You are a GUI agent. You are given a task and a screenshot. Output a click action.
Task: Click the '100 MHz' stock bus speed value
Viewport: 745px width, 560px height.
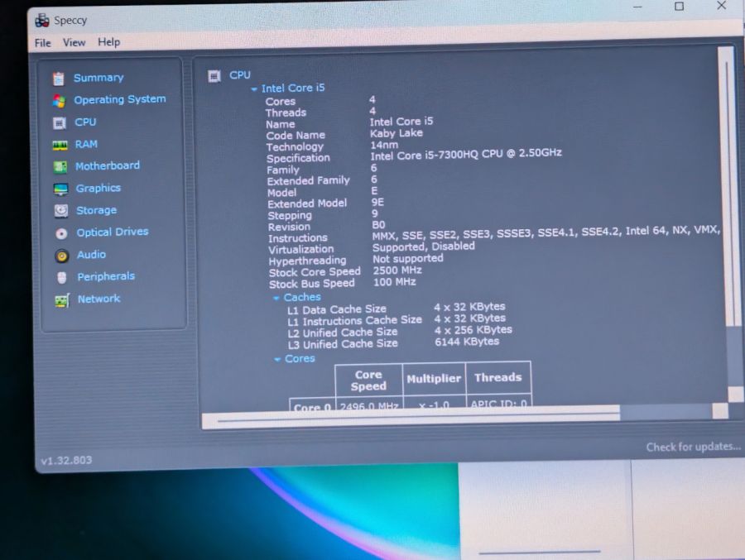tap(394, 282)
